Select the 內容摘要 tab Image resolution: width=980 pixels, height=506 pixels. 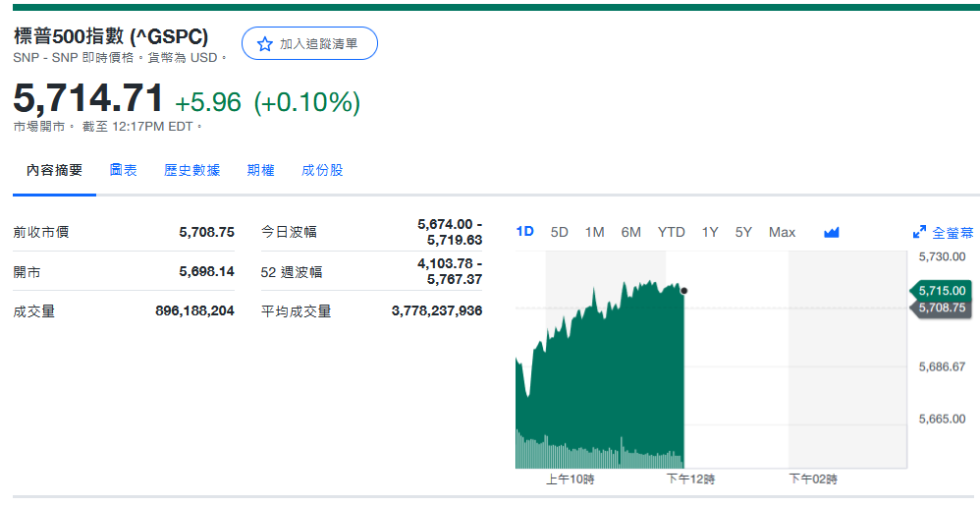54,170
